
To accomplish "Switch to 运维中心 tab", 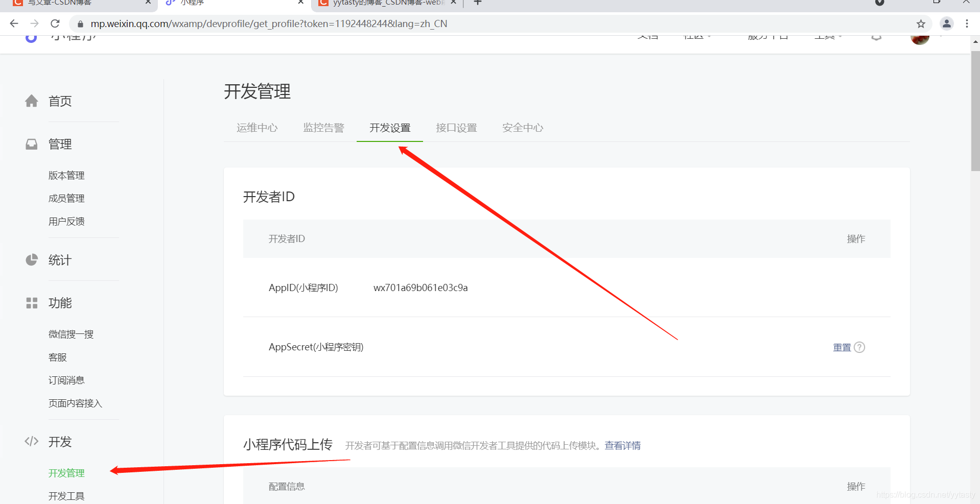I will pyautogui.click(x=257, y=128).
